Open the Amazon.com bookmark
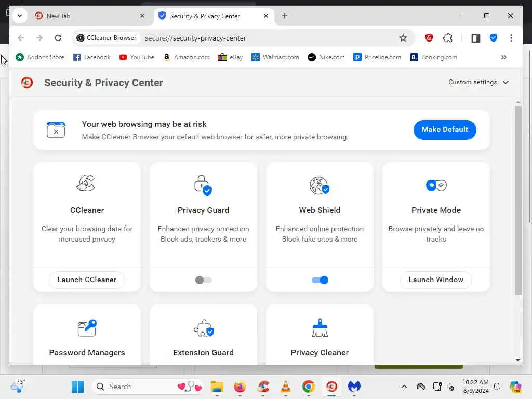 (x=187, y=57)
